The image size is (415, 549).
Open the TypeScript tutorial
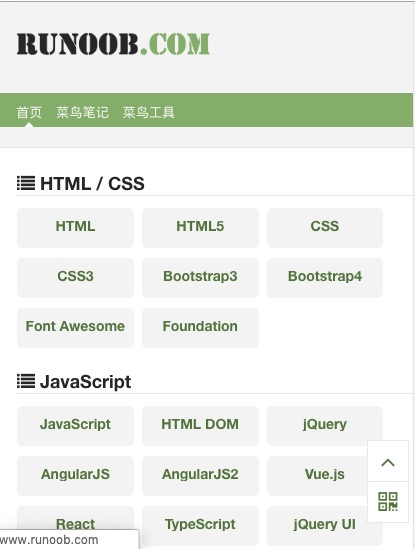pyautogui.click(x=200, y=526)
